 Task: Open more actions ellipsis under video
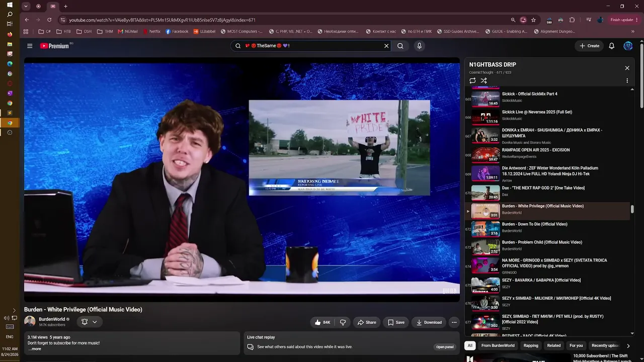(454, 322)
